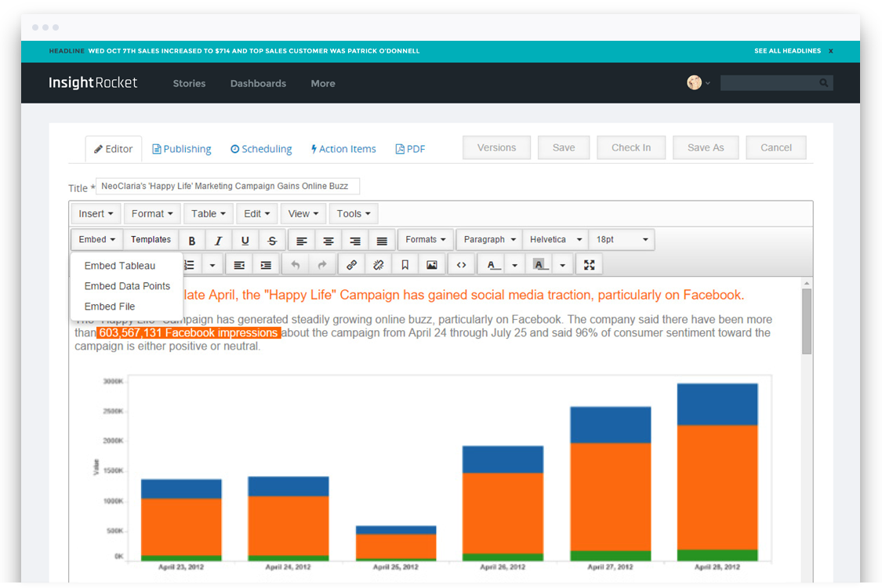Screen dimensions: 882x588
Task: Click the Check In button
Action: pyautogui.click(x=631, y=147)
